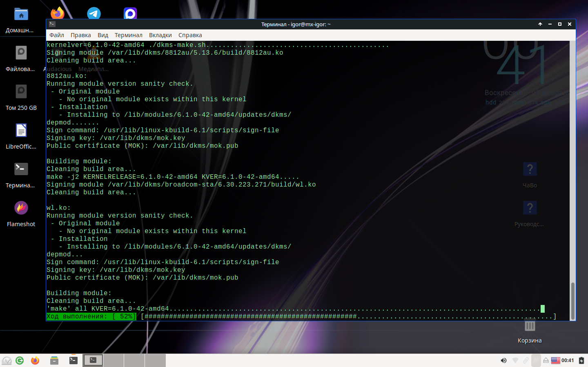Click the terminal window's title bar icon

52,24
